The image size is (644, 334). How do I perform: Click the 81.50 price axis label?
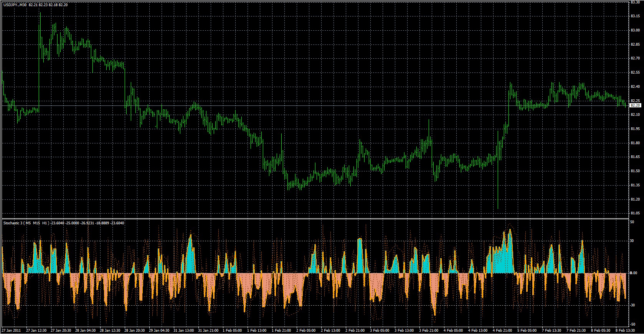click(x=635, y=171)
